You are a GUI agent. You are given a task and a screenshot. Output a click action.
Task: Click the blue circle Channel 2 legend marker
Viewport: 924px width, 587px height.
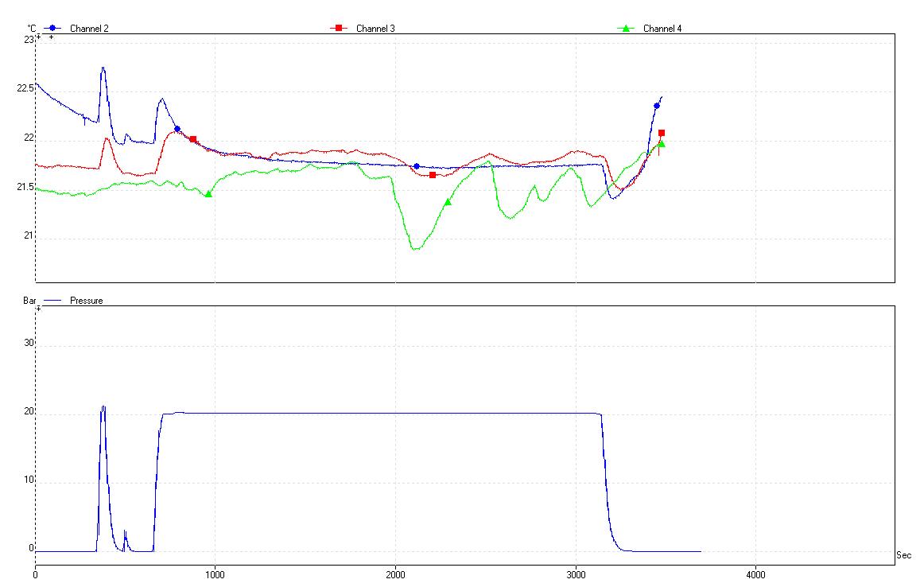point(52,28)
